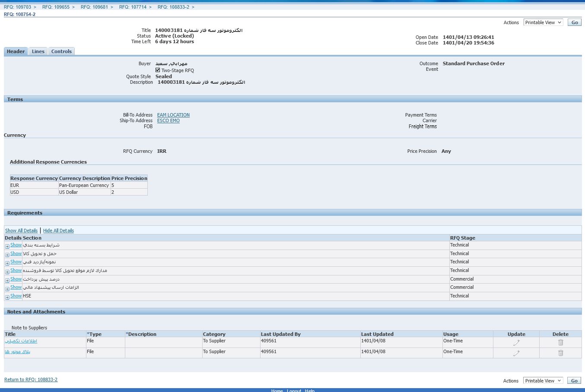The height and width of the screenshot is (392, 585).
Task: Expand the مدارک لازم موقع تحویل کالا row plus icon
Action: pos(7,272)
